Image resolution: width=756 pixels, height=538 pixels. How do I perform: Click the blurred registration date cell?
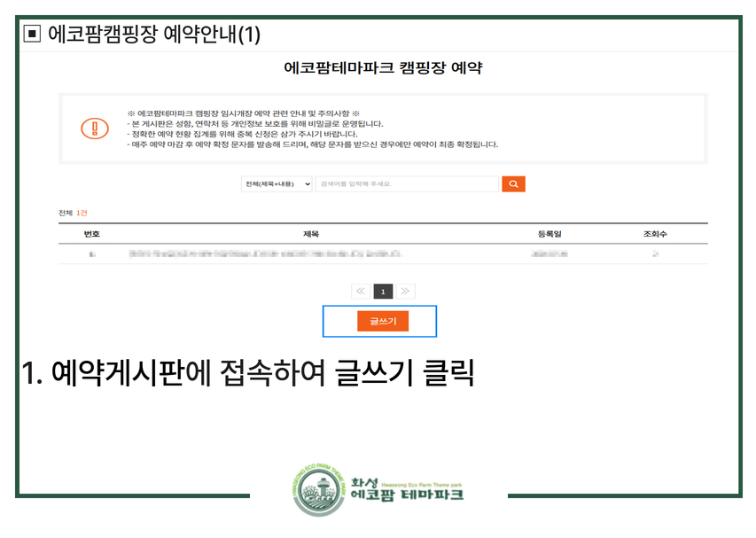(549, 253)
